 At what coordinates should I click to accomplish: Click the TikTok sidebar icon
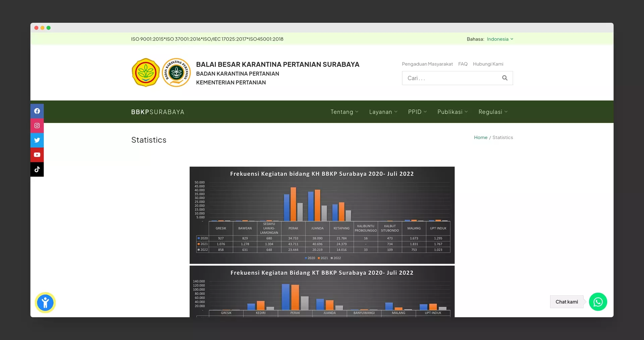[37, 169]
